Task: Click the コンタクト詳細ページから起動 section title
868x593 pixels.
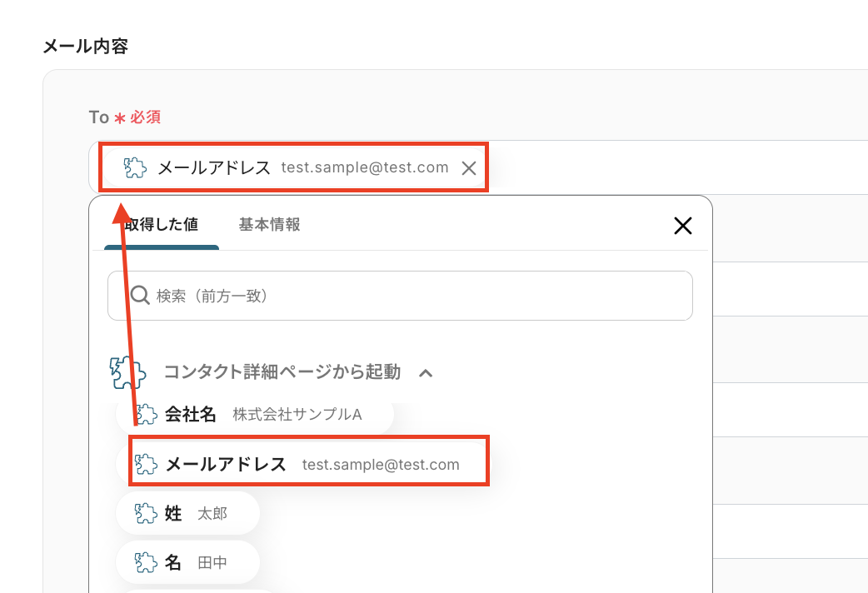Action: click(x=282, y=371)
